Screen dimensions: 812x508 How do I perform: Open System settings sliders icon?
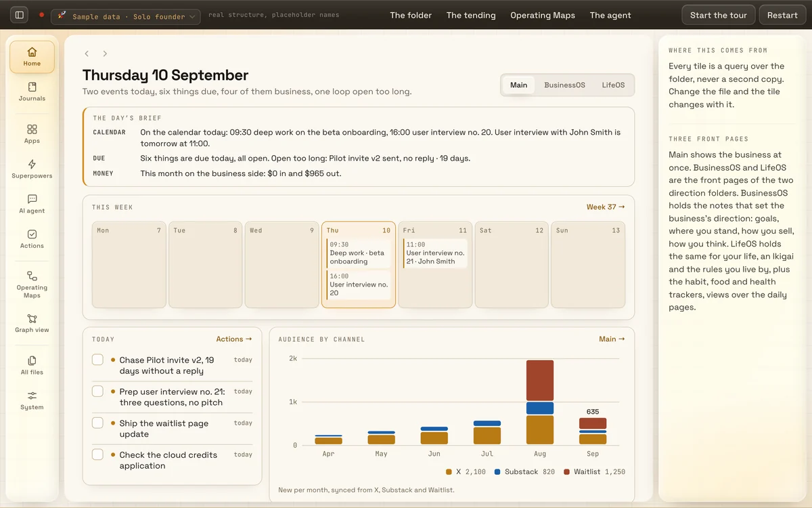click(32, 401)
